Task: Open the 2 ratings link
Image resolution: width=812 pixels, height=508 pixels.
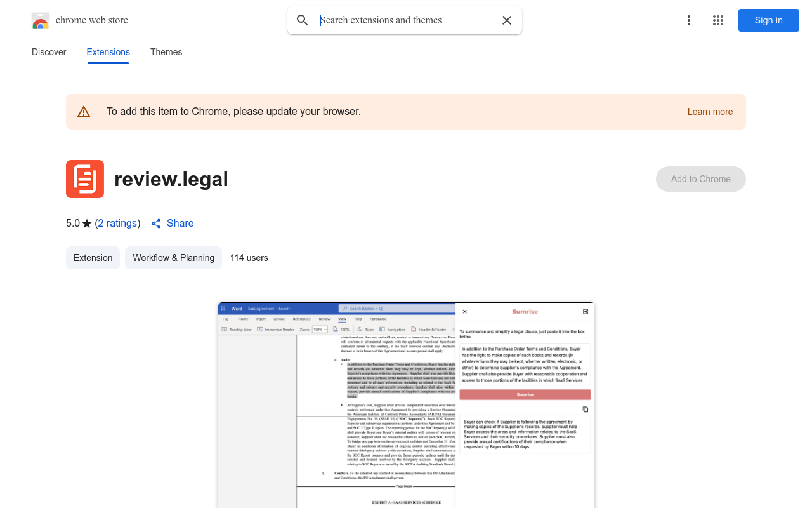Action: pos(118,224)
